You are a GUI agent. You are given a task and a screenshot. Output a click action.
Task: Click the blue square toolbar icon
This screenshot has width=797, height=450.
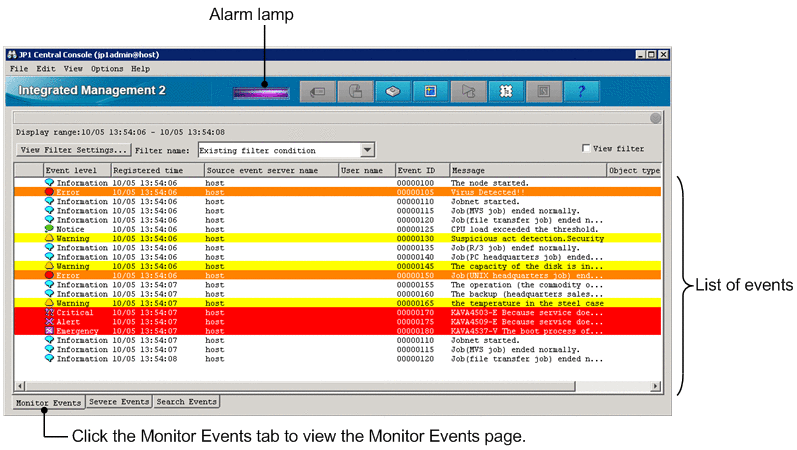coord(430,92)
